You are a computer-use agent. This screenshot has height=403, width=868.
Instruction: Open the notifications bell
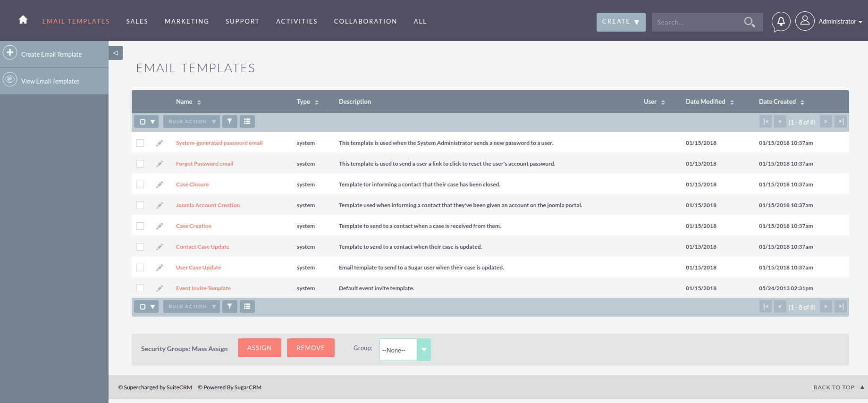pos(781,22)
